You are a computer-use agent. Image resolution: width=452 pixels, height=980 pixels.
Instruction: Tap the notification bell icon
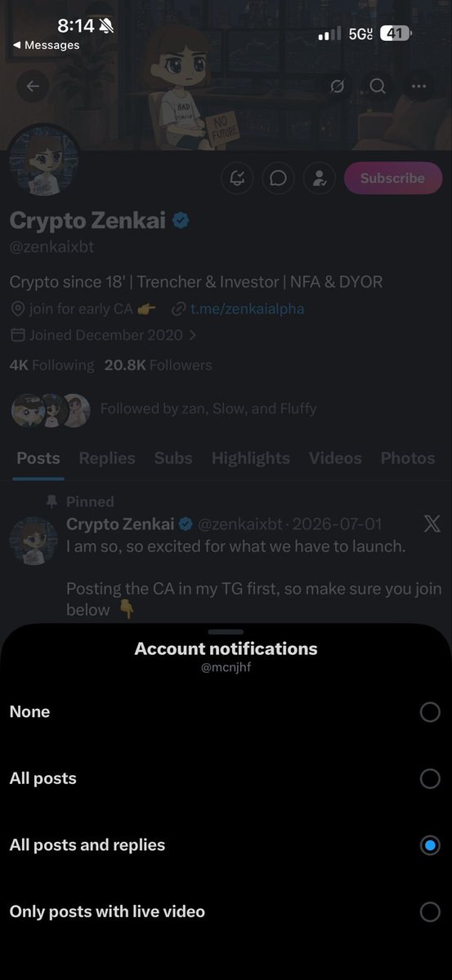coord(238,178)
